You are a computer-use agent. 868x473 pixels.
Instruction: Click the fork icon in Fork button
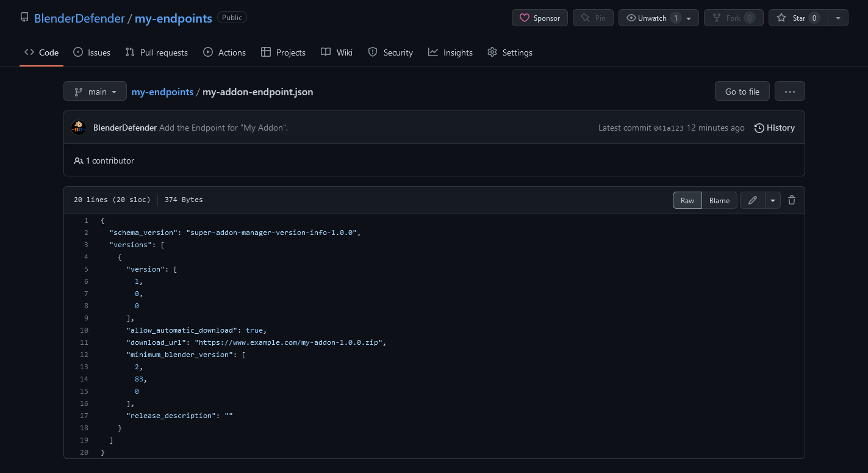tap(716, 18)
